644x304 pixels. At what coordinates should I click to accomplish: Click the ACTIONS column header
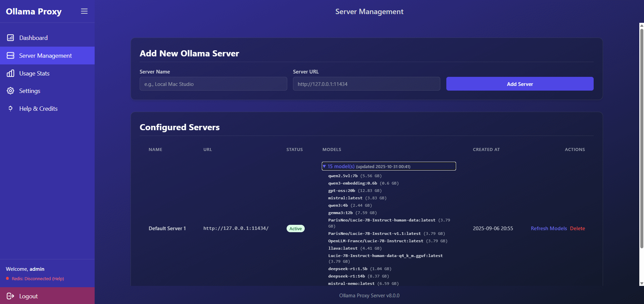point(575,149)
